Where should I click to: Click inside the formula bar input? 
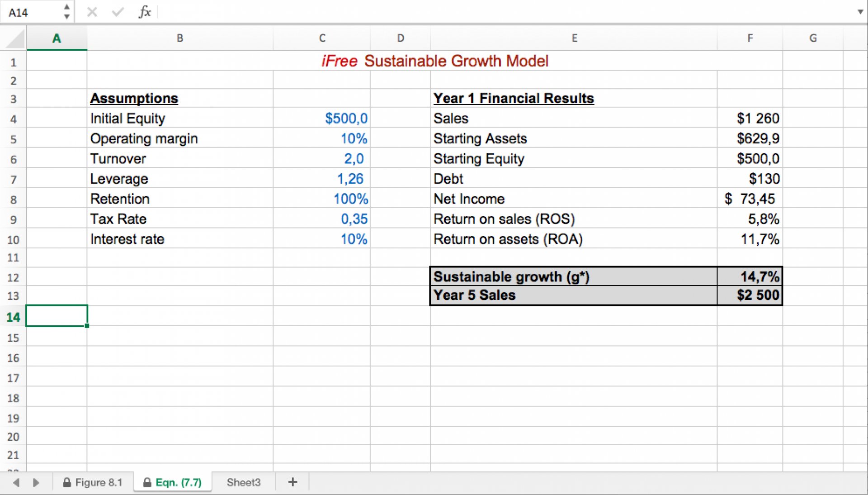pyautogui.click(x=506, y=12)
